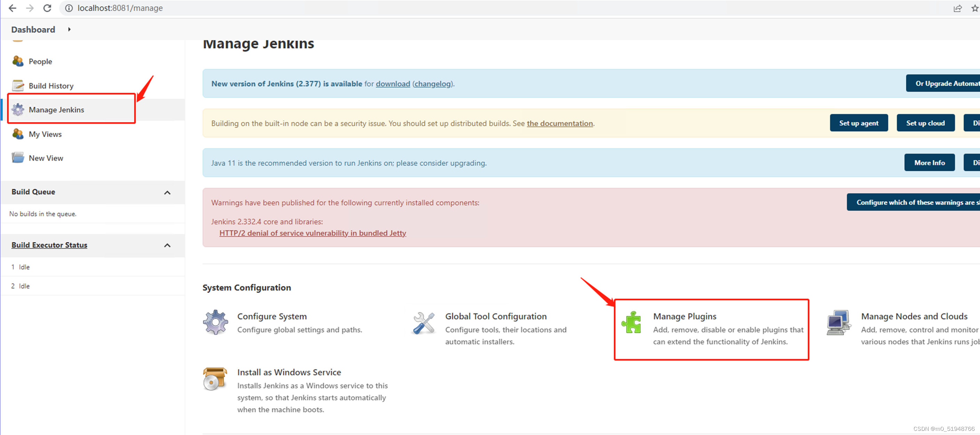The height and width of the screenshot is (435, 980).
Task: Open the changelog link
Action: click(x=433, y=84)
